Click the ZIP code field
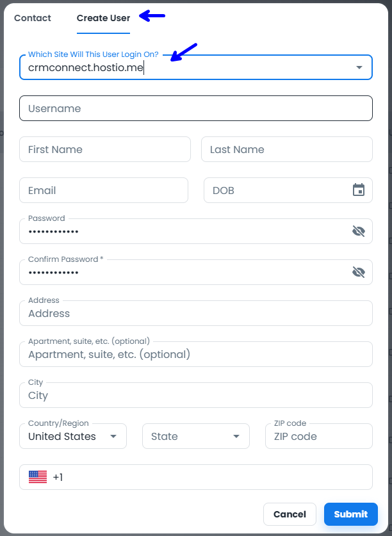Viewport: 392px width, 536px height. [x=318, y=436]
